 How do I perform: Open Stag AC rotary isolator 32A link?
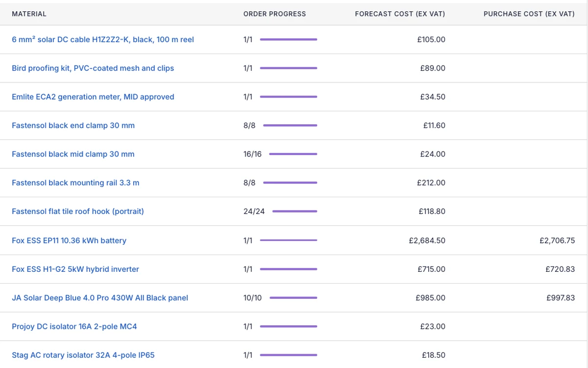click(83, 355)
